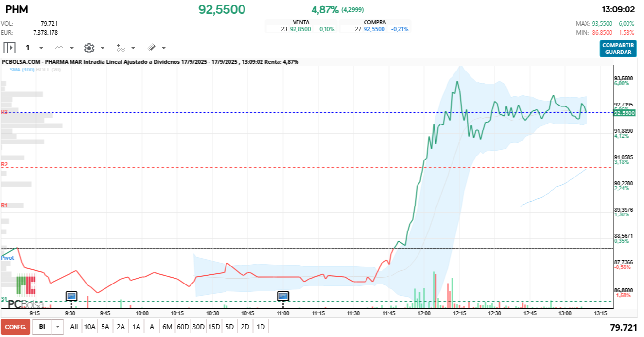644x337 pixels.
Task: Click the interval value 1
Action: (x=28, y=48)
